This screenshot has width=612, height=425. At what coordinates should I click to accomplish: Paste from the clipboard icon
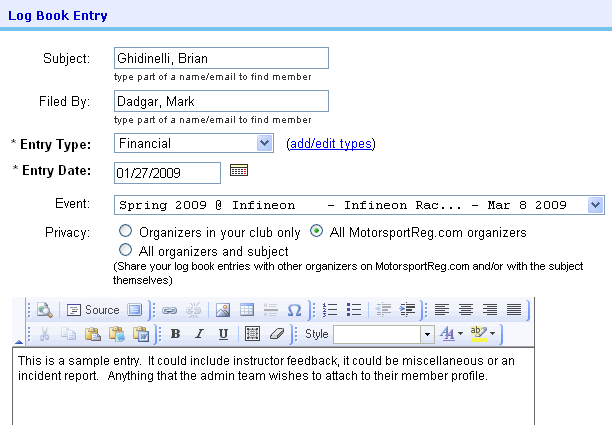[x=93, y=334]
